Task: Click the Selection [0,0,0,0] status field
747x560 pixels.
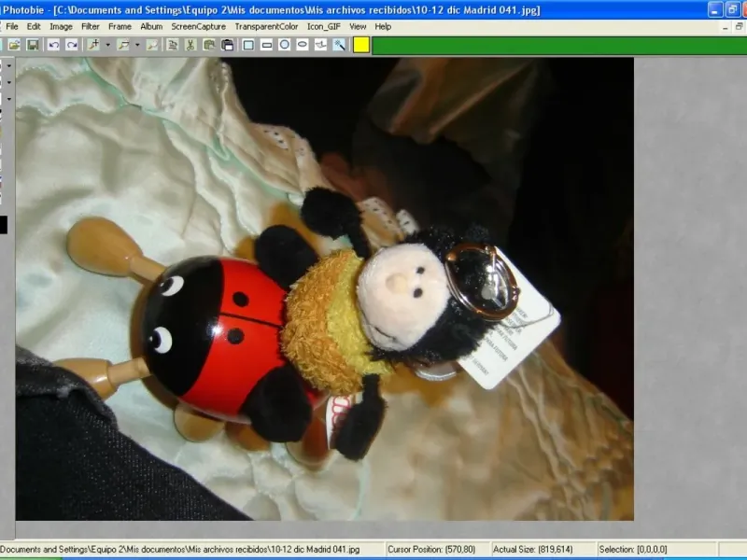Action: pos(655,549)
